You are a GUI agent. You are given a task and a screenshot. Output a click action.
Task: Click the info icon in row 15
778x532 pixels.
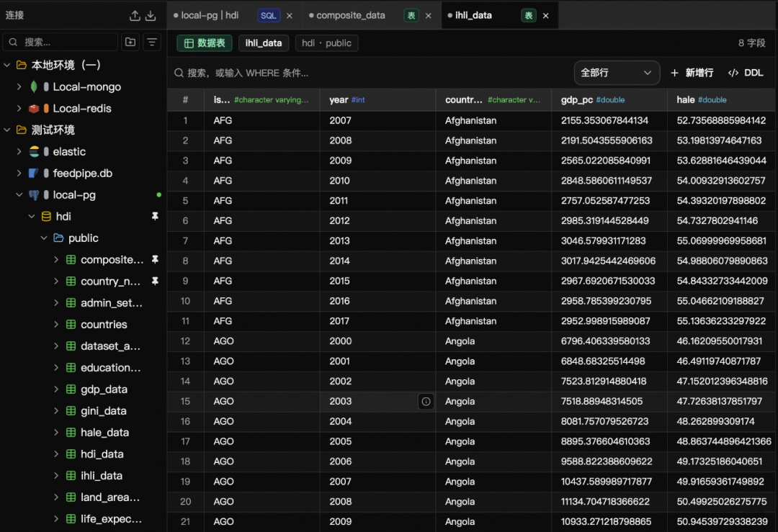[x=426, y=401]
